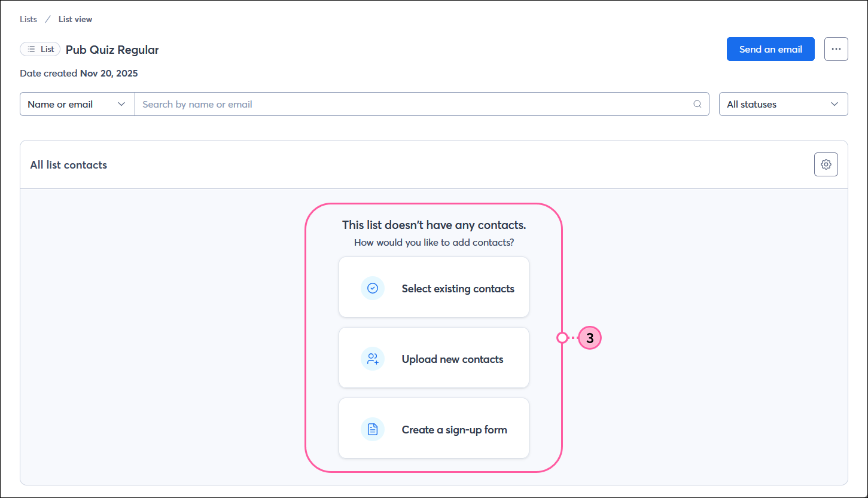Click the List view breadcrumb item

tap(75, 19)
